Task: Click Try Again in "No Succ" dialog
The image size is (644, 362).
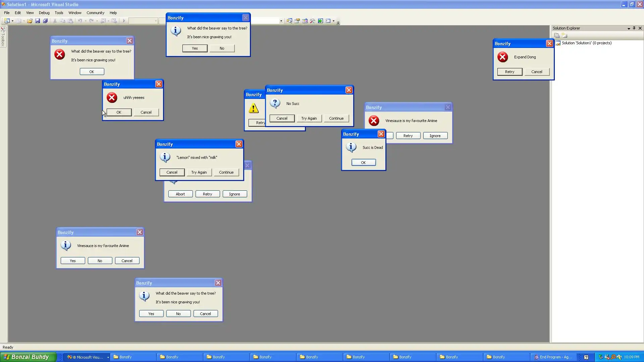Action: [309, 118]
